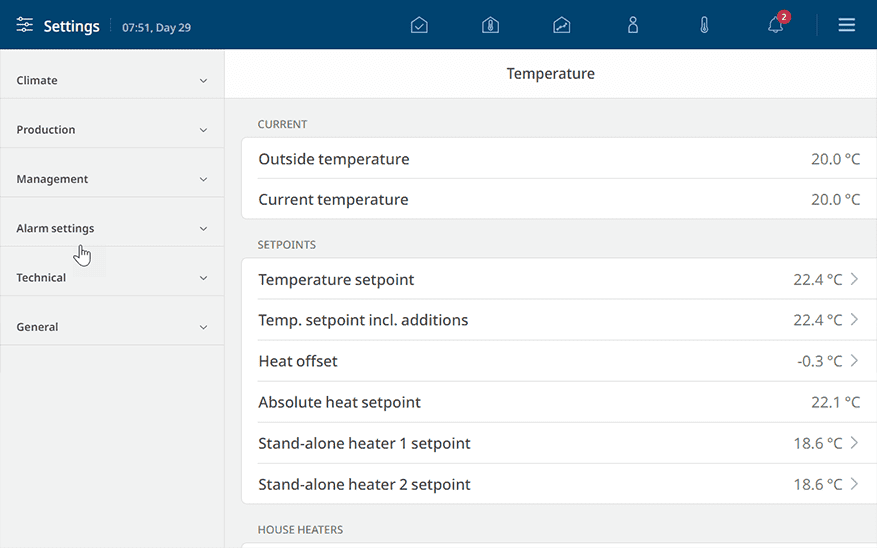Expand the Climate menu section
Viewport: 877px width, 548px height.
(112, 81)
